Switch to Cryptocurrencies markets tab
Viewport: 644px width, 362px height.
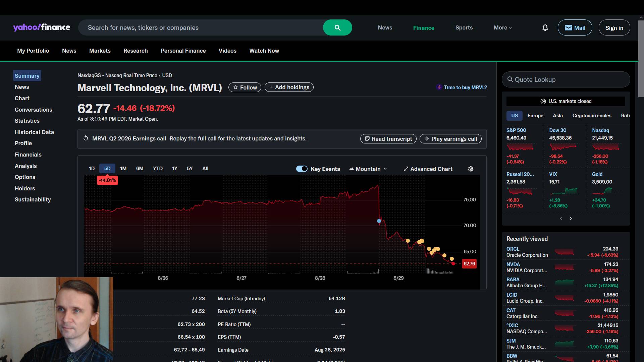tap(592, 116)
